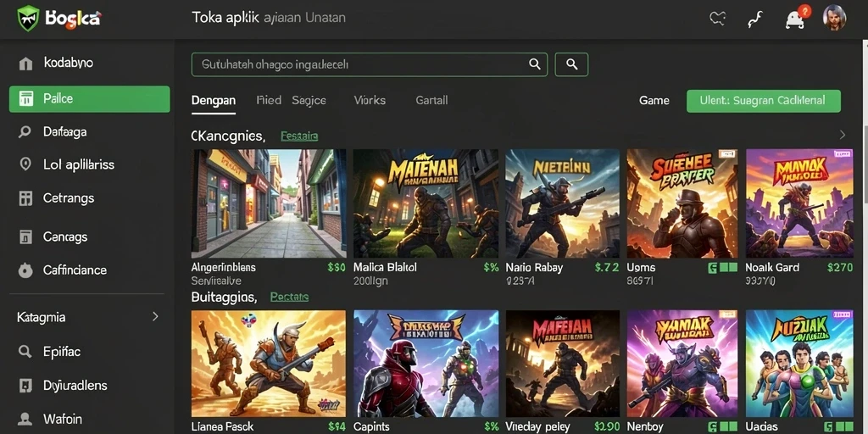Click the Buitaggios section heading

pos(224,298)
